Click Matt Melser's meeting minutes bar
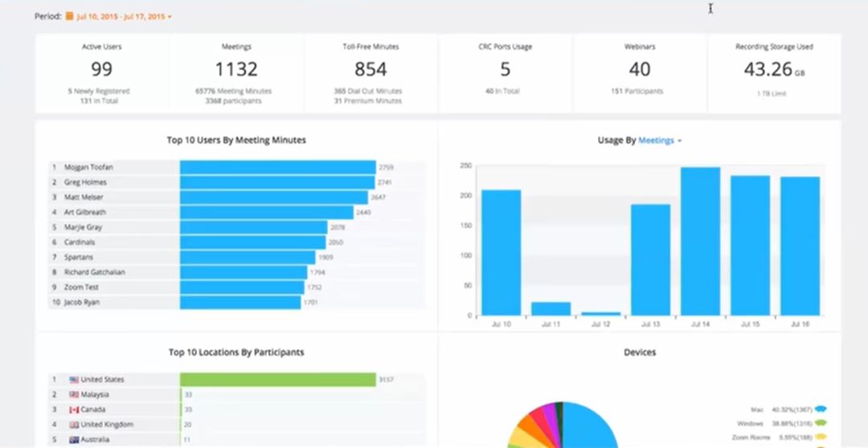The height and width of the screenshot is (448, 868). click(x=274, y=197)
